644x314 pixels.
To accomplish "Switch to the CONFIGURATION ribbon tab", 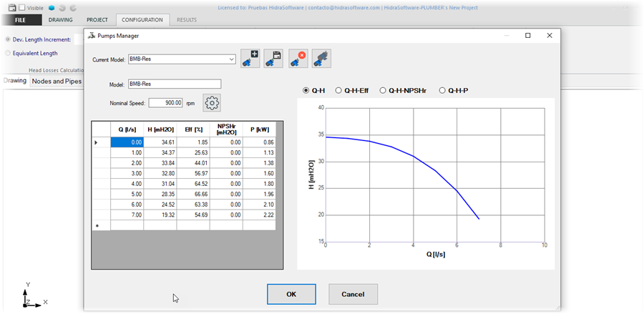I will [x=142, y=20].
